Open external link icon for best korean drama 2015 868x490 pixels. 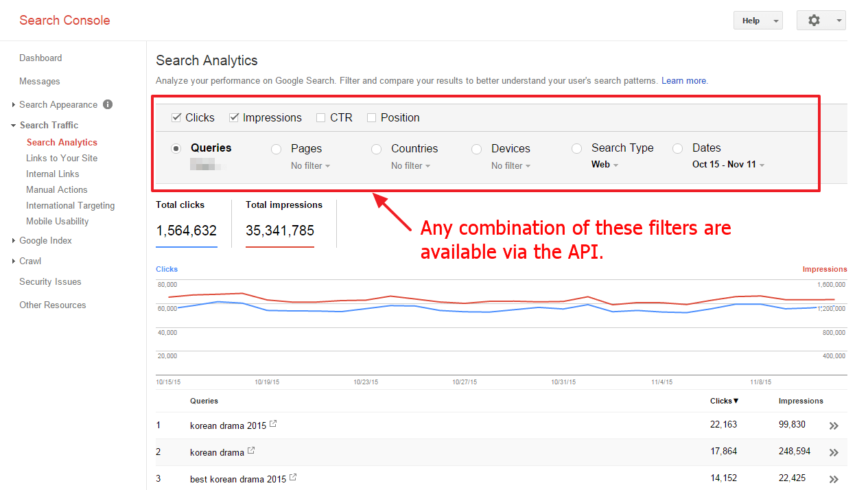[x=294, y=478]
